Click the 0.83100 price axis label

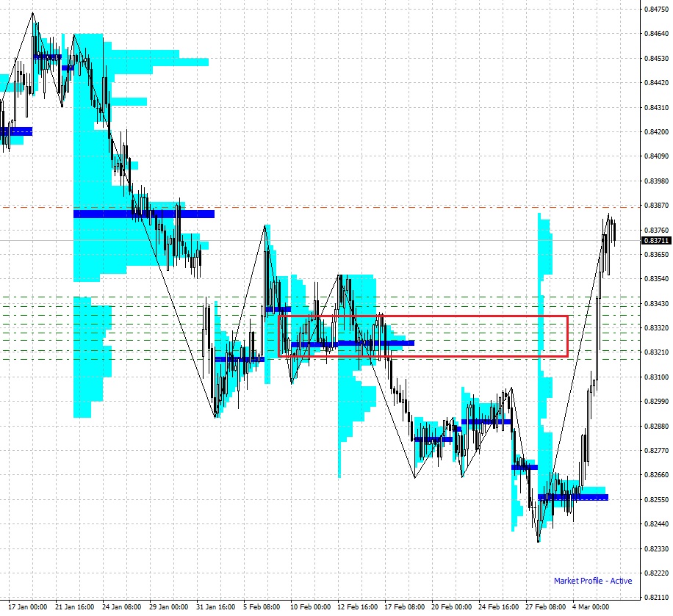pyautogui.click(x=656, y=377)
